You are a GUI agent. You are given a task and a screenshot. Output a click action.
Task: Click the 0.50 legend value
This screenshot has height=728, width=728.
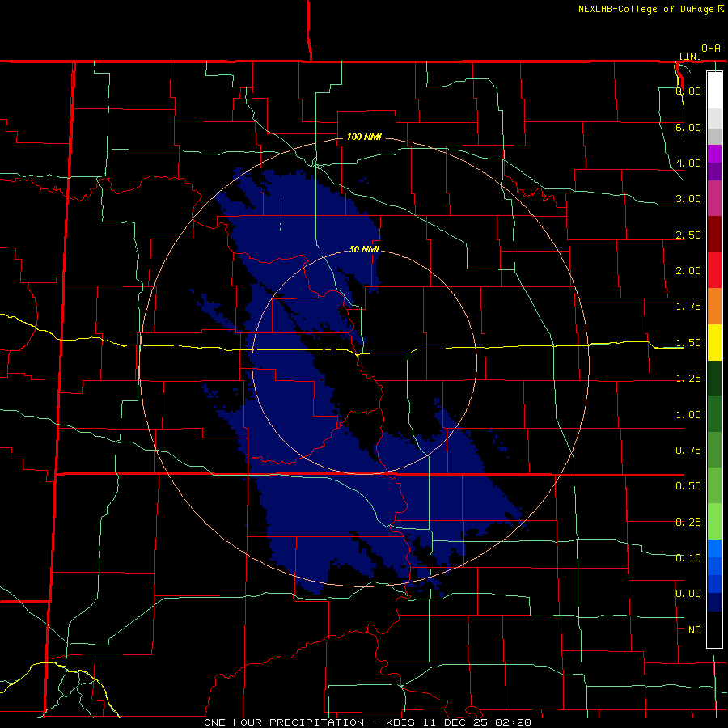click(x=688, y=486)
